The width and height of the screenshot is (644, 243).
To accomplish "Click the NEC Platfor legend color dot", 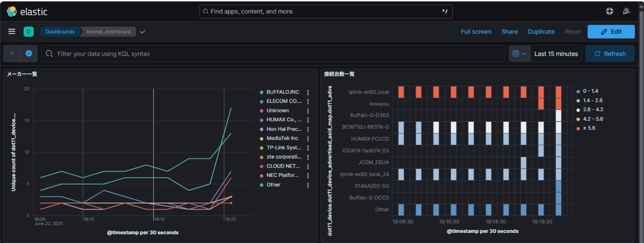I will pyautogui.click(x=262, y=175).
